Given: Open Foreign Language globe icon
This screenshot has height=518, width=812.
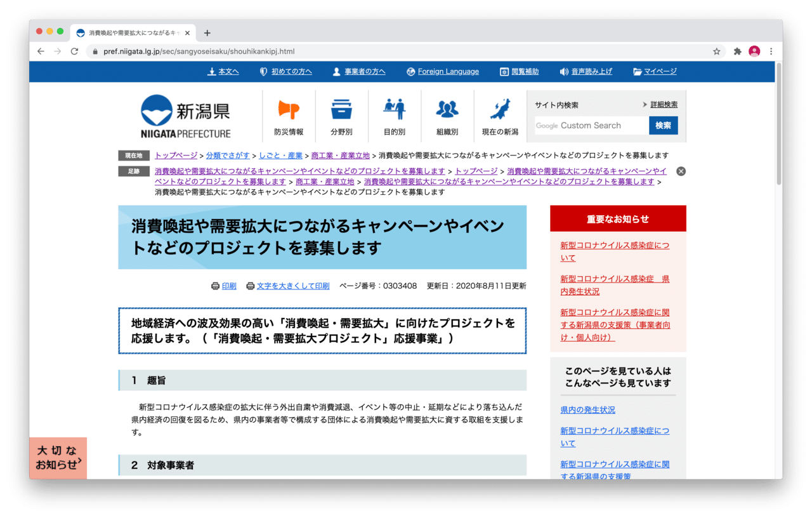Looking at the screenshot, I should point(411,71).
